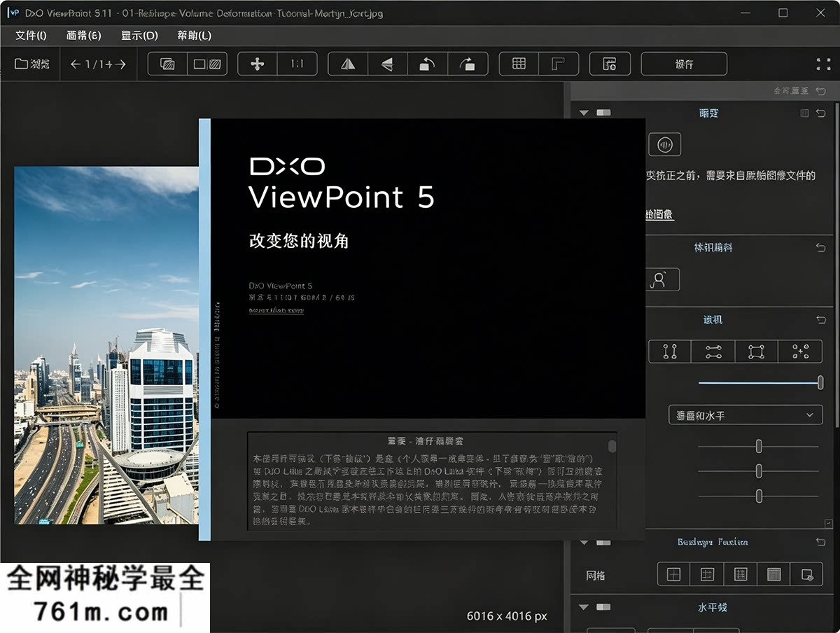Select the side-by-side split view icon

coord(207,64)
